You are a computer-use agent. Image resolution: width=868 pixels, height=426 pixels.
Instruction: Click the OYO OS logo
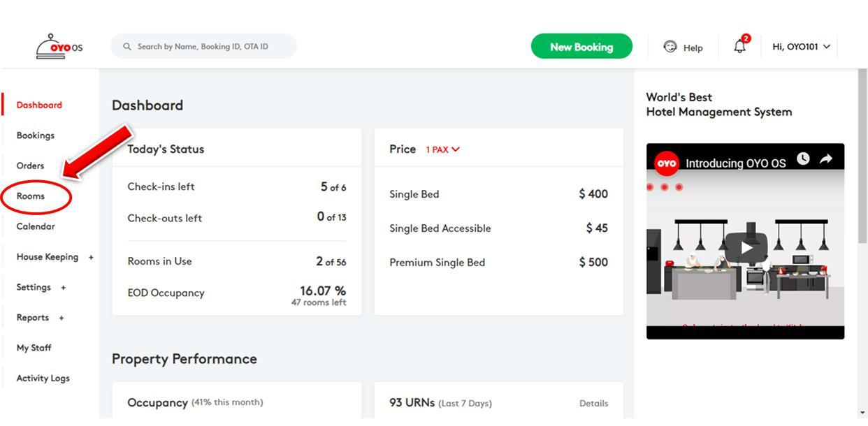click(59, 47)
